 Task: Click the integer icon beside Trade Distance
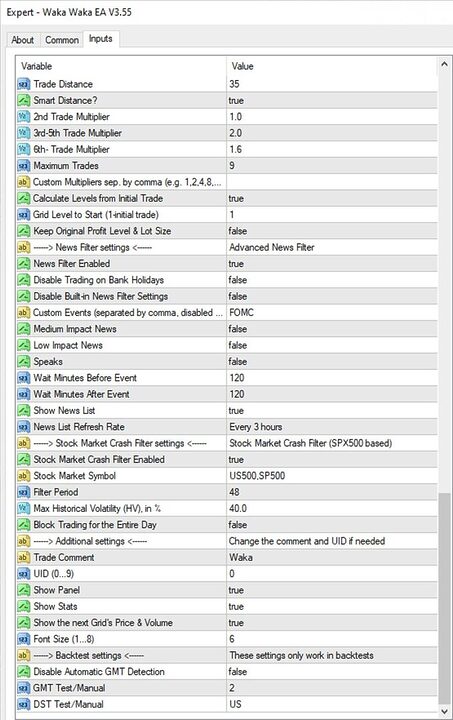(x=23, y=84)
